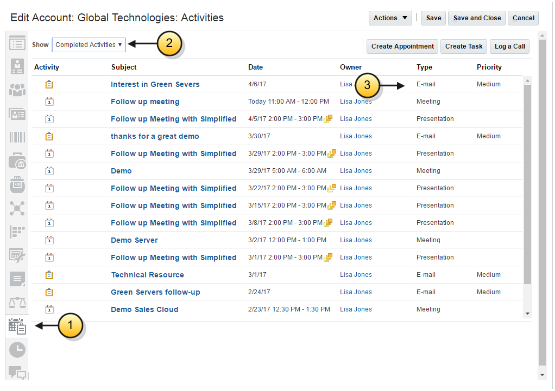Click the Cancel button
This screenshot has width=555, height=391.
point(523,18)
